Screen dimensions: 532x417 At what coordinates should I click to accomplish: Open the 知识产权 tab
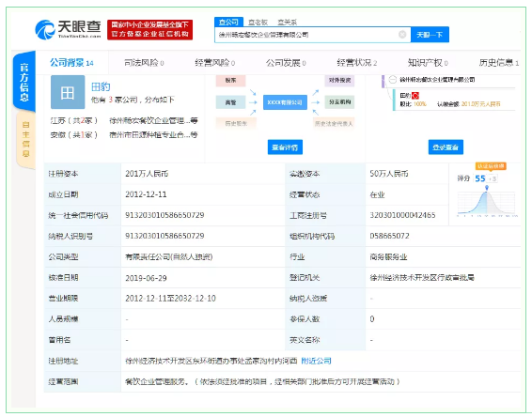428,63
